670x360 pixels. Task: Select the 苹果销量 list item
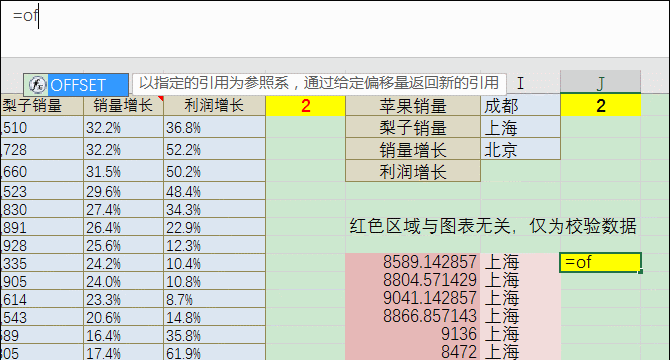pos(413,105)
